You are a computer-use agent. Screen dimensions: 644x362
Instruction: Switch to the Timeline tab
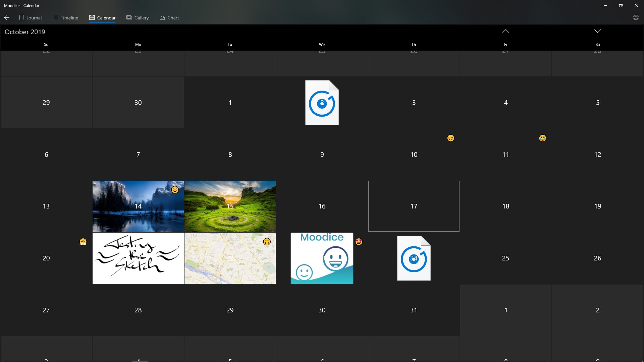click(x=65, y=18)
